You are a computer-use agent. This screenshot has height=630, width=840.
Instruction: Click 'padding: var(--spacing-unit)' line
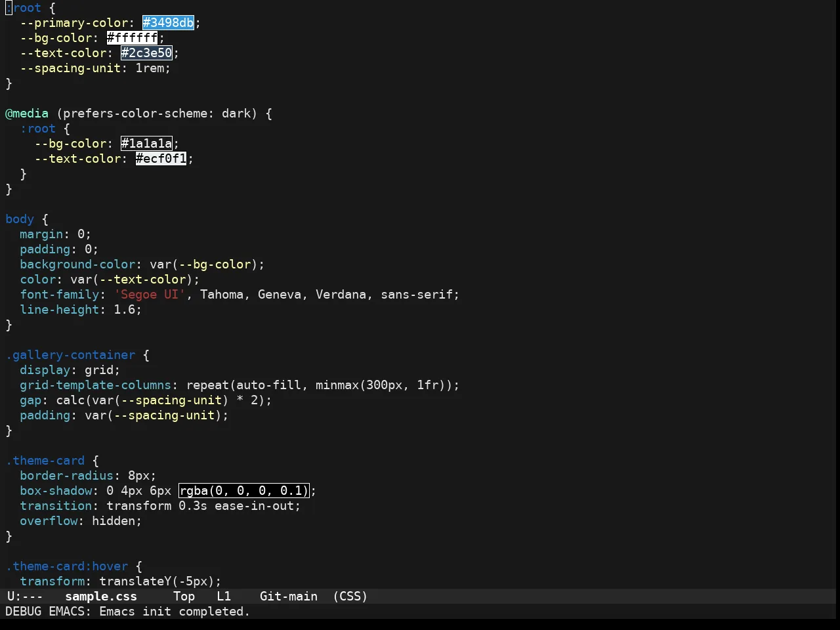pos(124,415)
